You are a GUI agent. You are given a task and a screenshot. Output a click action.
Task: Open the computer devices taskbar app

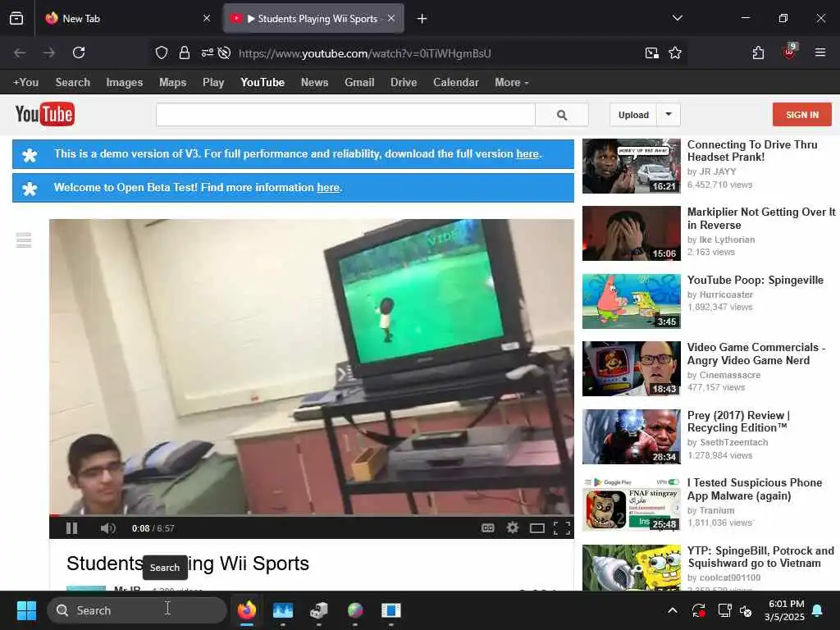coord(319,610)
